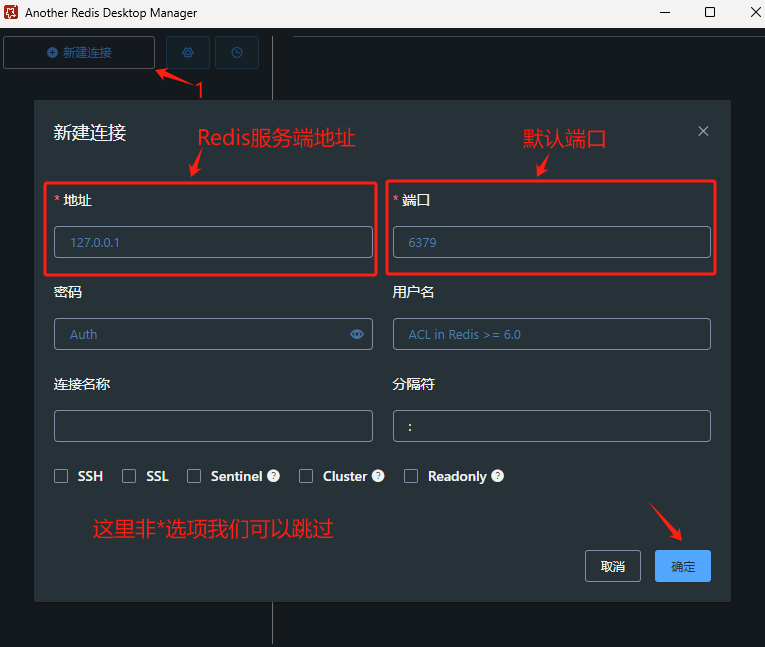Screen dimensions: 765x647
Task: Check the Cluster option
Action: tap(306, 476)
